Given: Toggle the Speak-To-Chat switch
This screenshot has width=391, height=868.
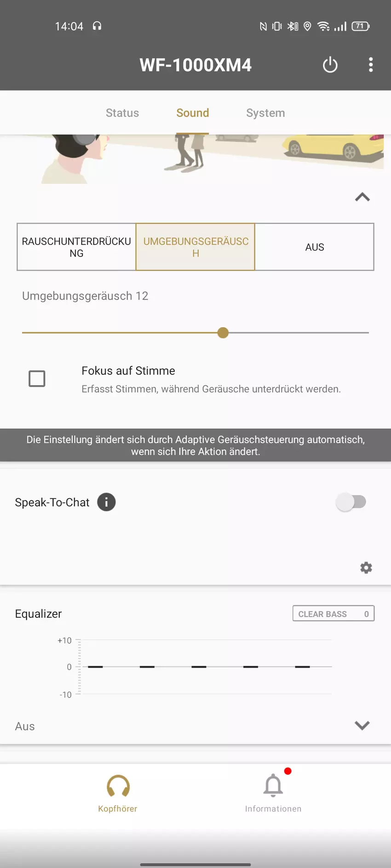Looking at the screenshot, I should coord(351,502).
